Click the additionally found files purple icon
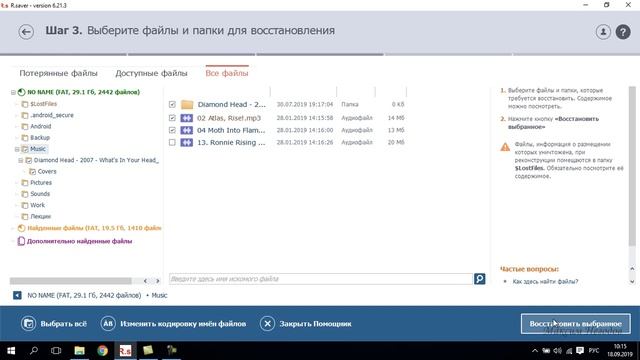This screenshot has width=640, height=360. click(21, 241)
